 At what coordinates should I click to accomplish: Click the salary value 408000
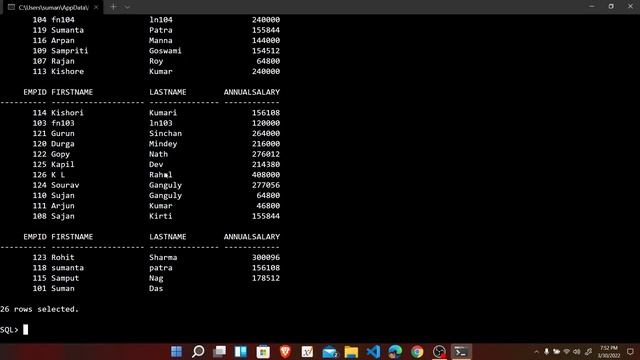point(266,175)
